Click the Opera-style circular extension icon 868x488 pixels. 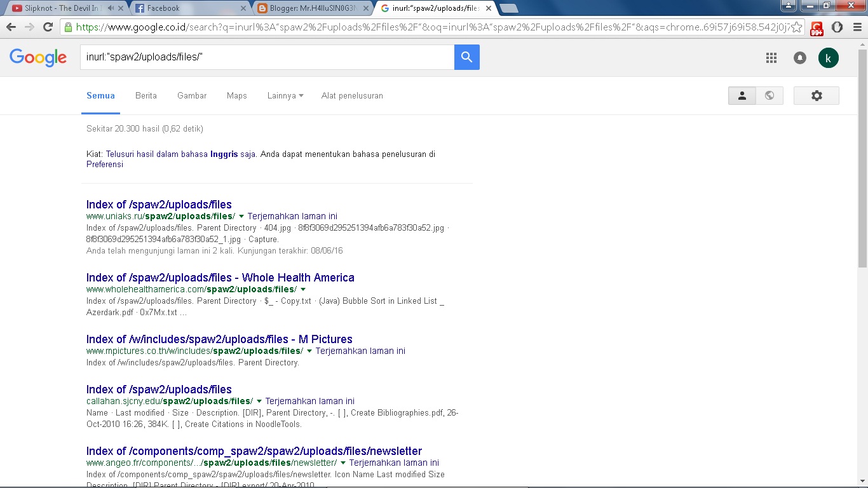point(837,27)
